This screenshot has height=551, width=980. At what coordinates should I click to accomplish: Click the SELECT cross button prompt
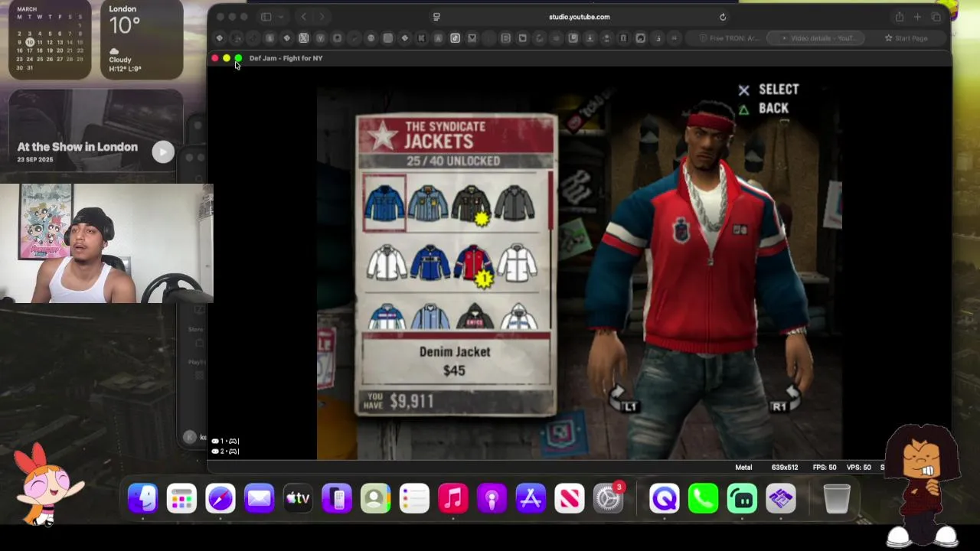pos(769,90)
